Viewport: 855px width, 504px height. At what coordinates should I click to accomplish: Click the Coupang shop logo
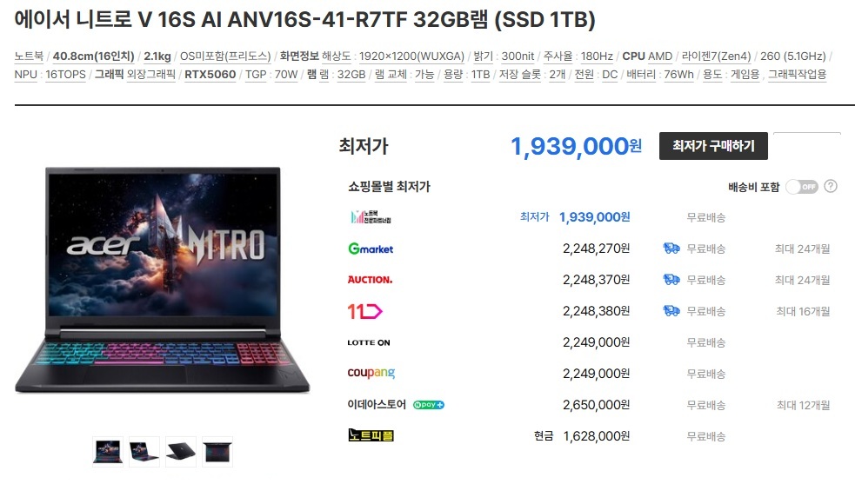371,374
